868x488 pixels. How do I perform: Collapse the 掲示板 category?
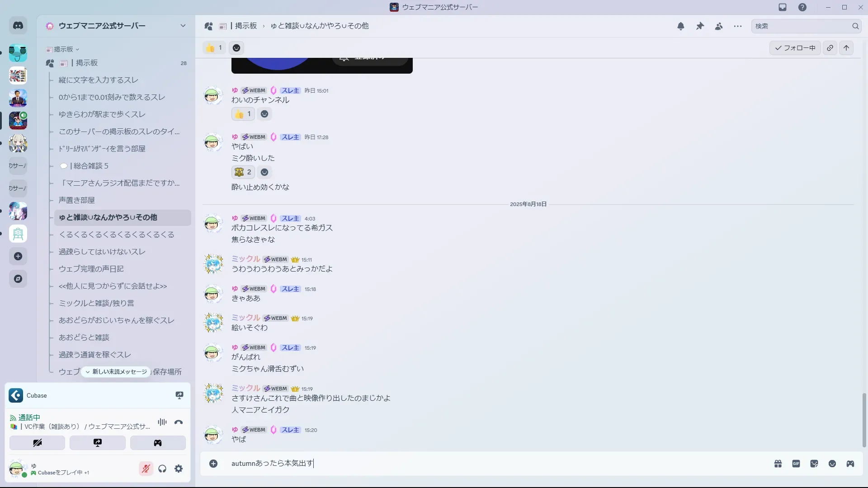coord(63,49)
